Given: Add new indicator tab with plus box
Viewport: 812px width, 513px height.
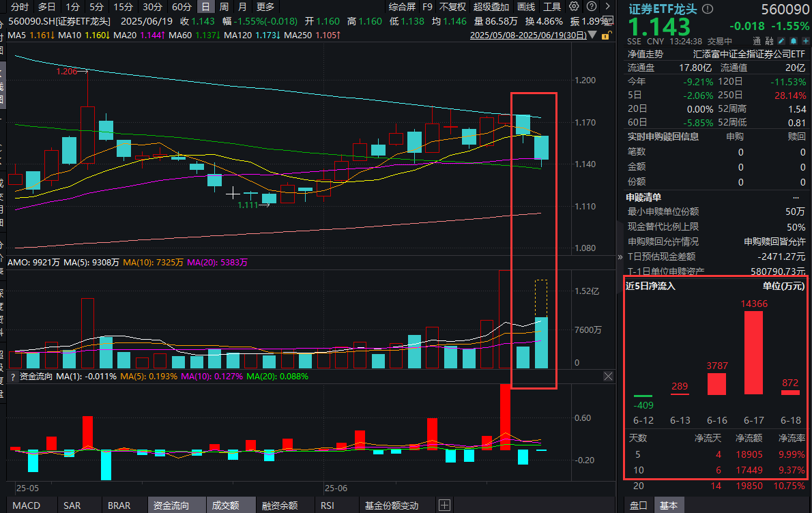Looking at the screenshot, I should [x=444, y=505].
